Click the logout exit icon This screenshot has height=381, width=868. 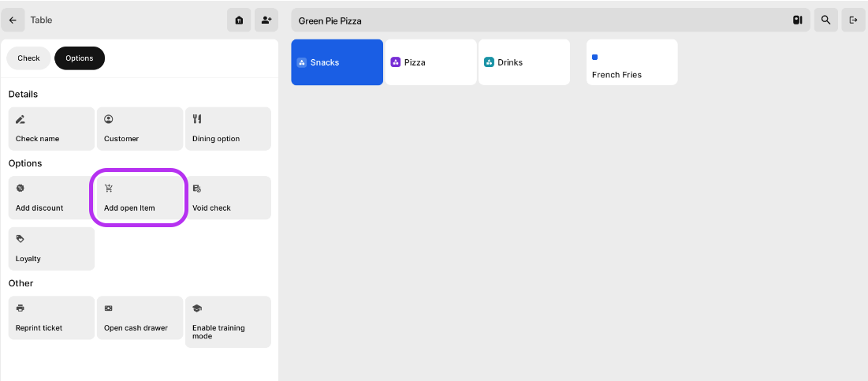(x=853, y=20)
